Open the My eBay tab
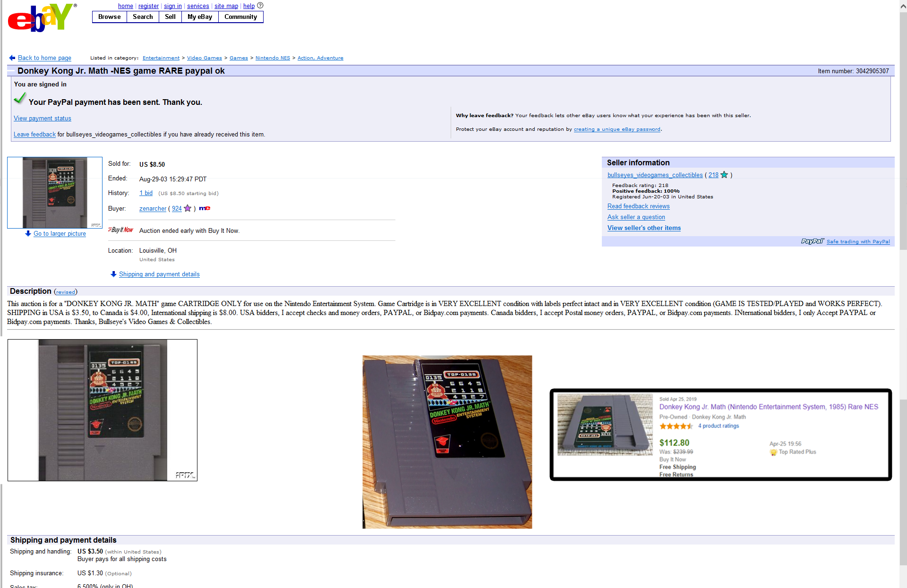Image resolution: width=907 pixels, height=588 pixels. pos(200,17)
